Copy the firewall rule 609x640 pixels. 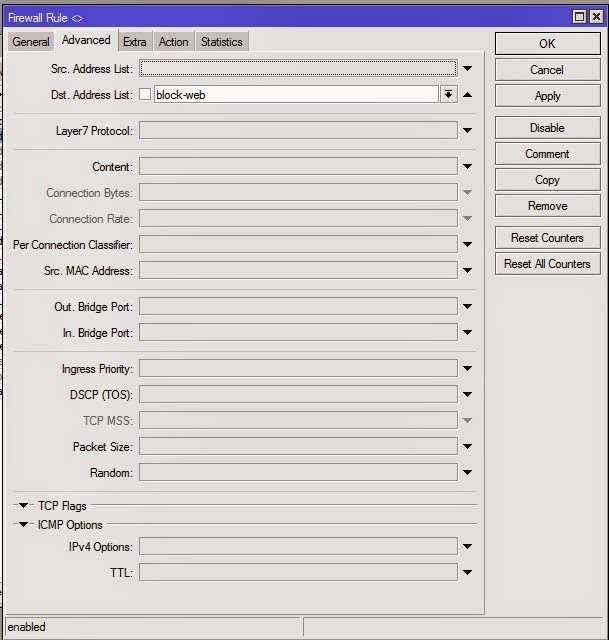[x=547, y=180]
